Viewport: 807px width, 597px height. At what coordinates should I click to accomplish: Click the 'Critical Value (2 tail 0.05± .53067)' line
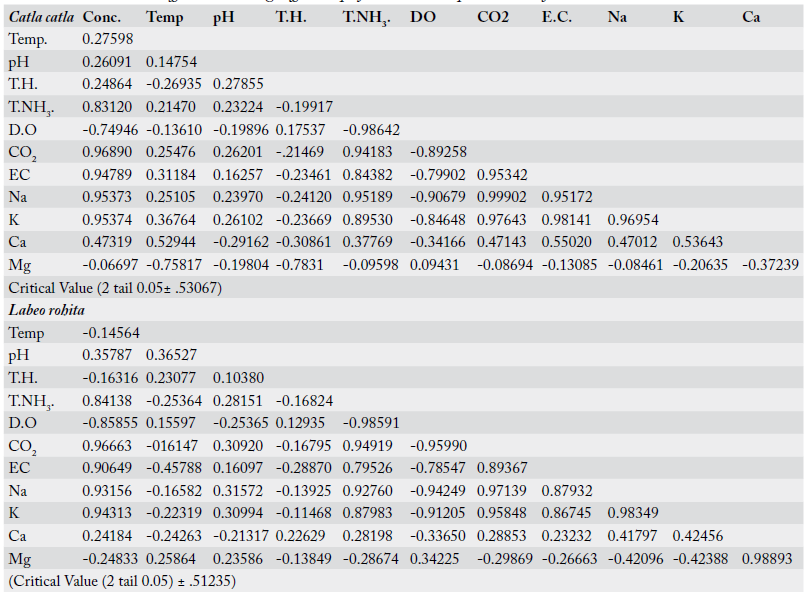115,288
